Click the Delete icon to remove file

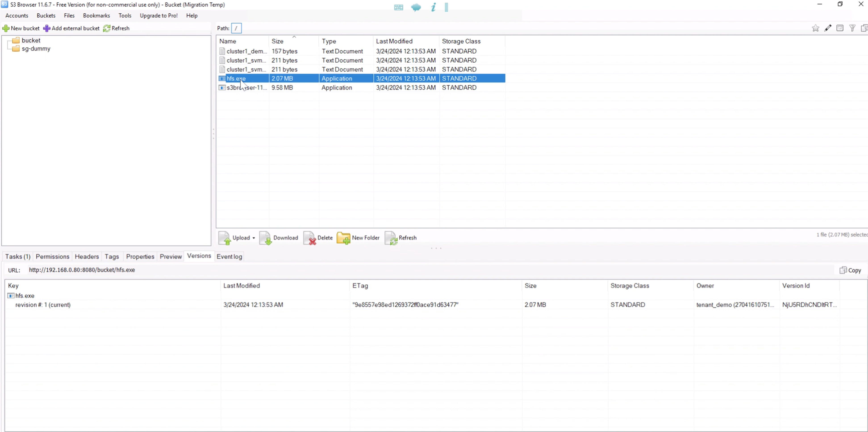click(319, 238)
